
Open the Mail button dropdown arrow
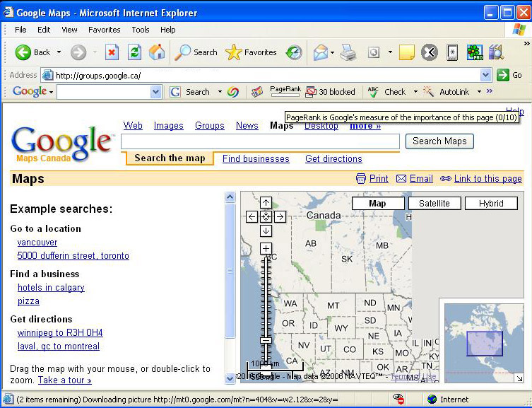click(x=332, y=52)
